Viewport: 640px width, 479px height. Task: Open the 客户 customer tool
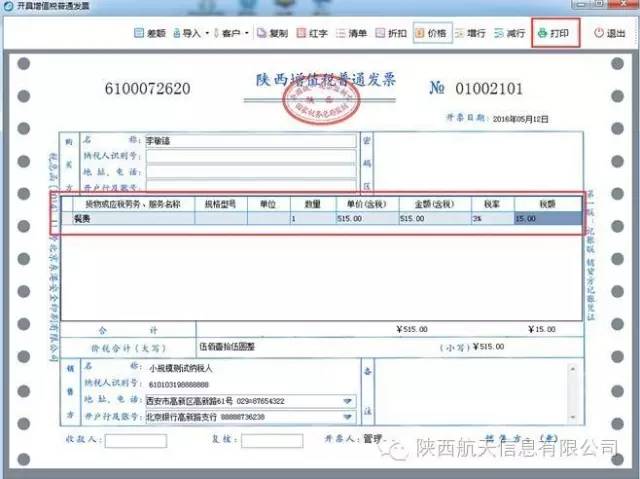(227, 33)
